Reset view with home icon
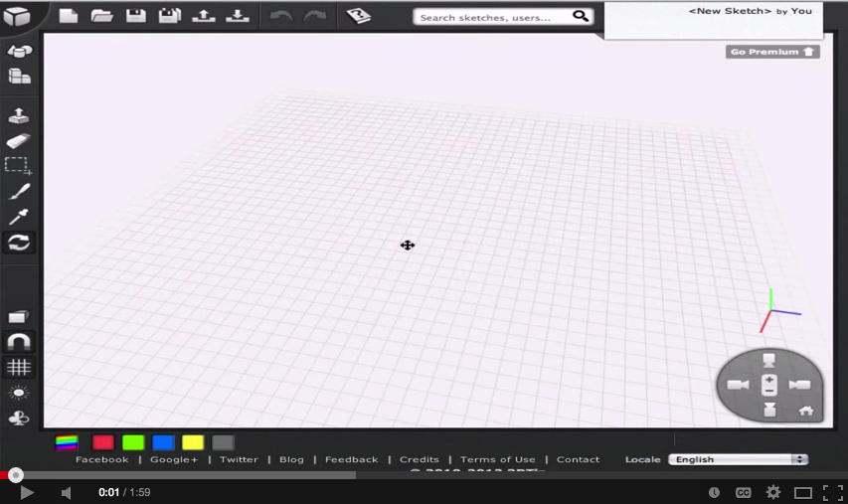This screenshot has width=848, height=504. [806, 411]
